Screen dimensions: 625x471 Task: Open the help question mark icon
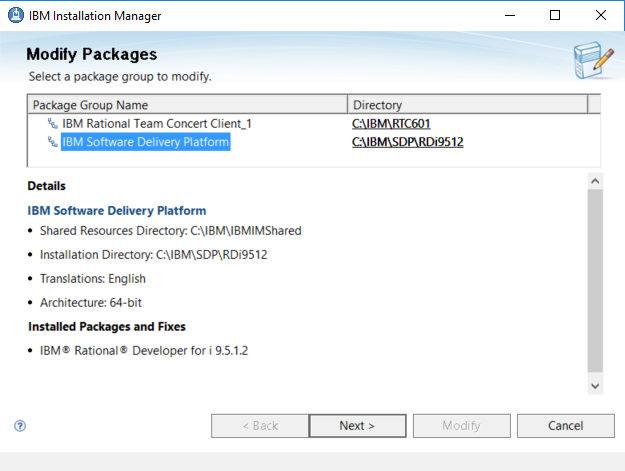click(x=20, y=426)
